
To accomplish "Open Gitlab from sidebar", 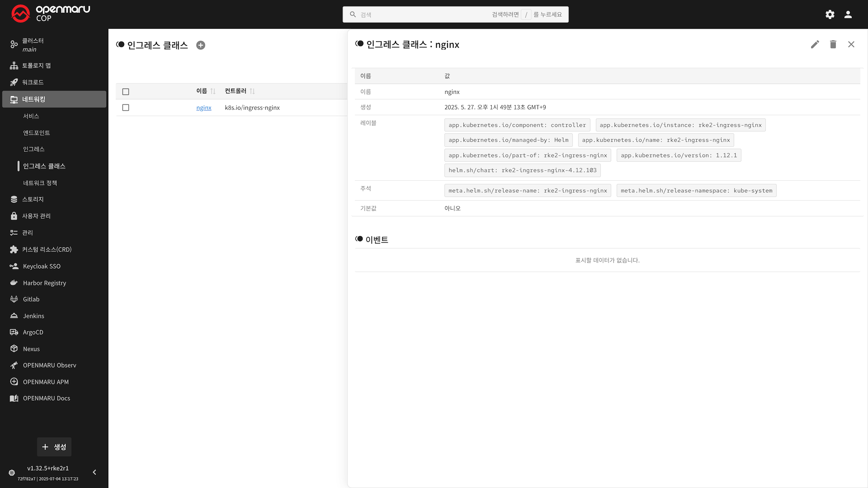I will [31, 299].
